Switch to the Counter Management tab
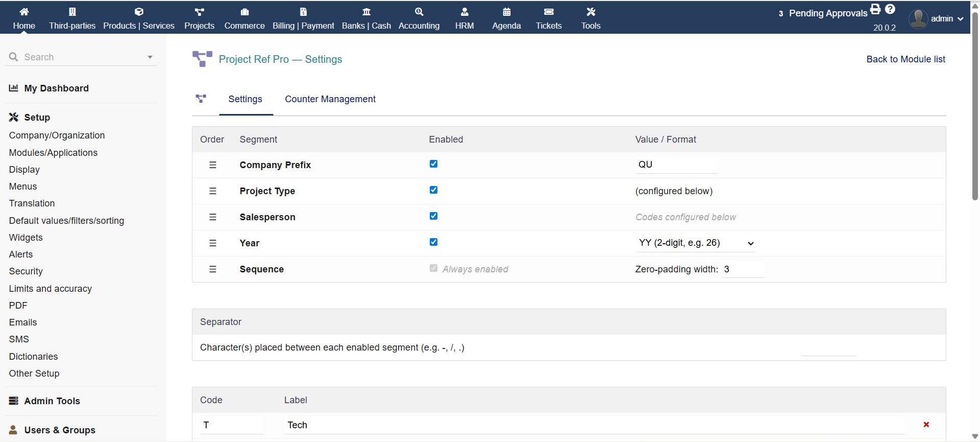 point(330,99)
